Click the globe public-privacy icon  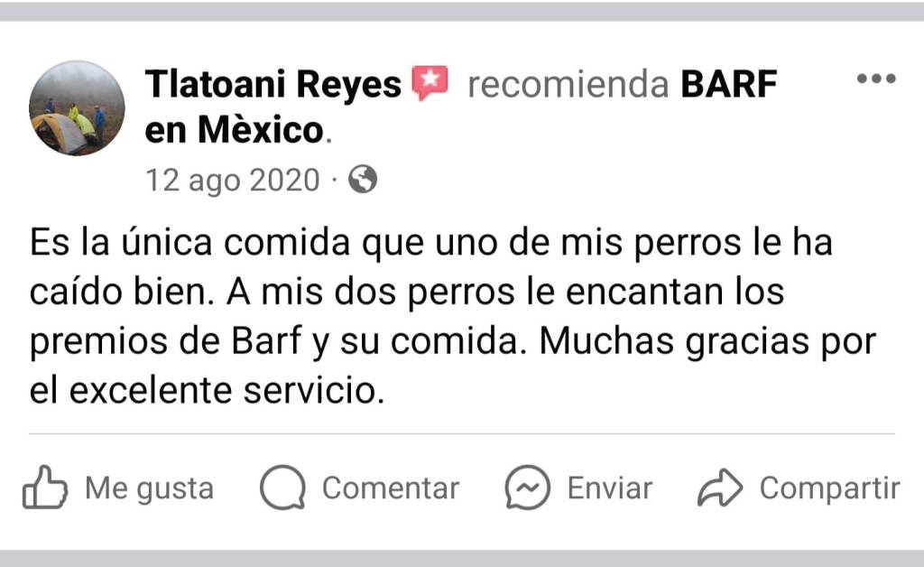click(363, 179)
